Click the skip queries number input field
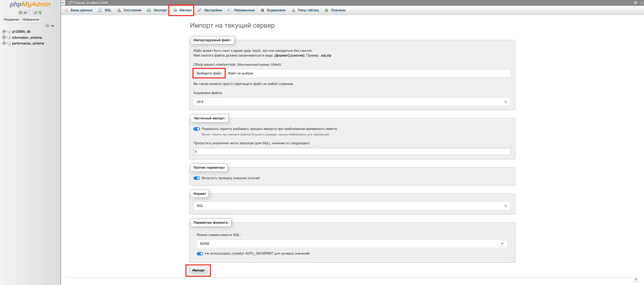644x285 pixels. pyautogui.click(x=352, y=151)
